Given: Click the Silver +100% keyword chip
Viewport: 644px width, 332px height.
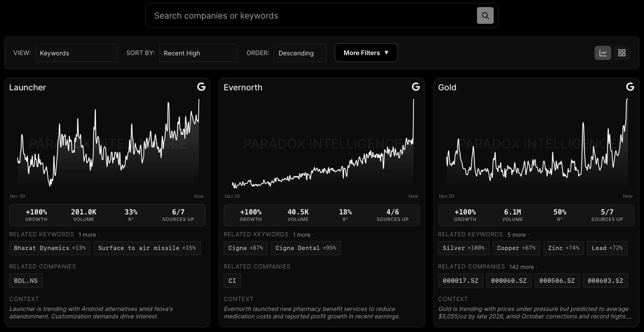Looking at the screenshot, I should (x=463, y=248).
